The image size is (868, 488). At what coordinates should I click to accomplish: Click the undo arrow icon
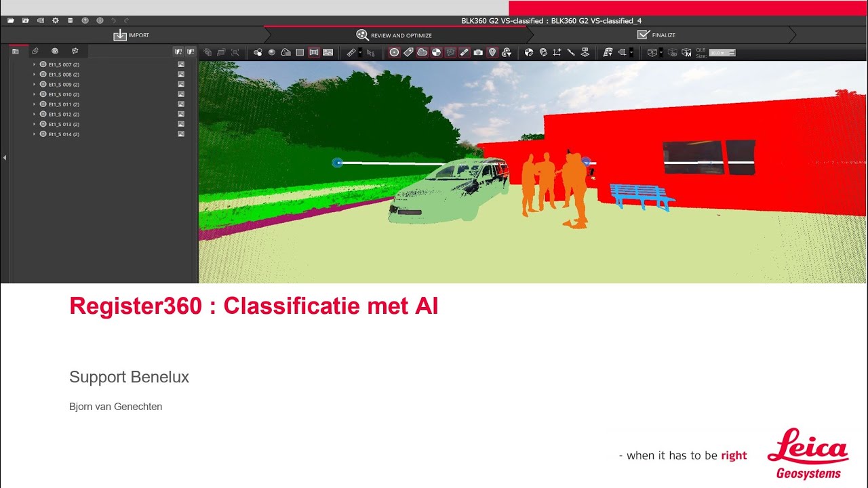point(114,20)
